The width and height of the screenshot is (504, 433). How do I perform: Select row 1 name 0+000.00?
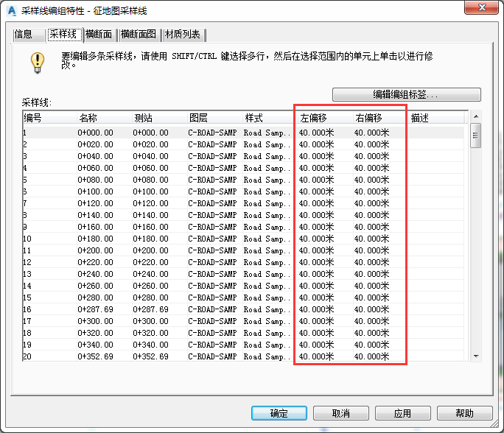pyautogui.click(x=96, y=133)
